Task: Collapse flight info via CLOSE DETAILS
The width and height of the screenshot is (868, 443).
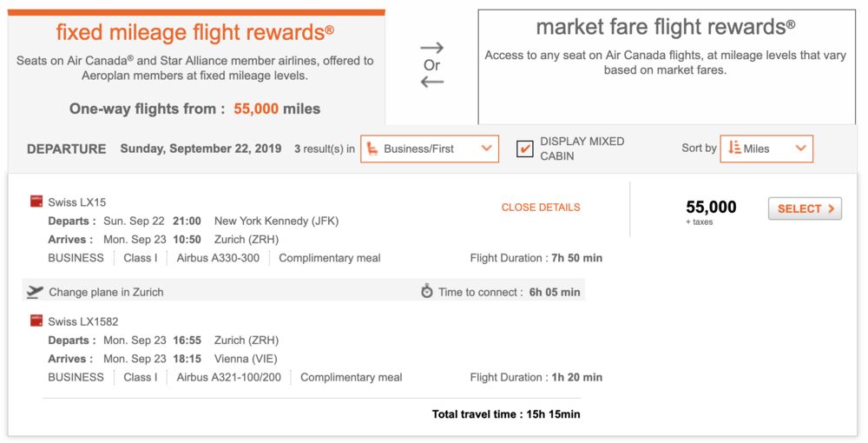Action: click(x=541, y=208)
